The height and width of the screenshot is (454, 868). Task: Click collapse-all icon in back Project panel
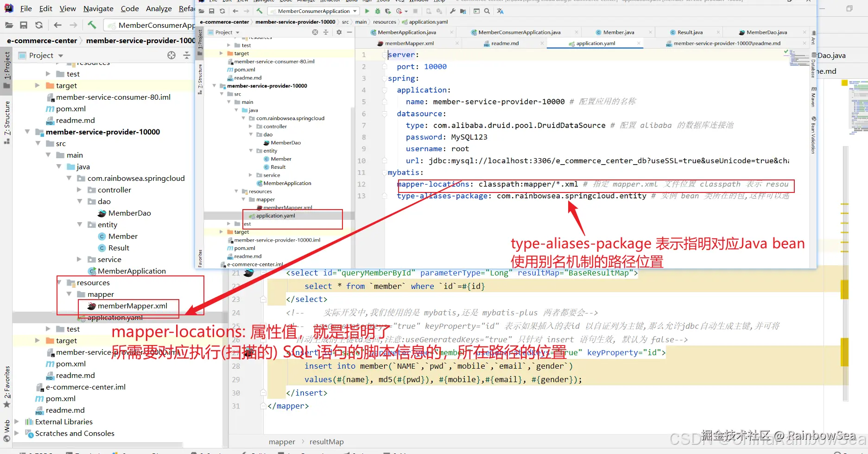(x=187, y=55)
